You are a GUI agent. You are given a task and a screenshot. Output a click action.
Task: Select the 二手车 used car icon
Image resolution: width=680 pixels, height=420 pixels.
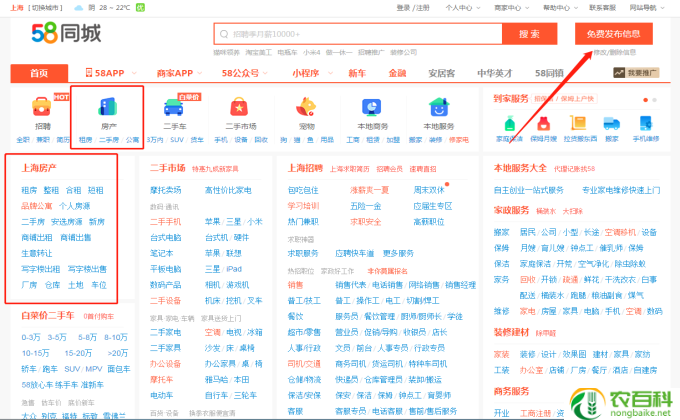pyautogui.click(x=174, y=107)
